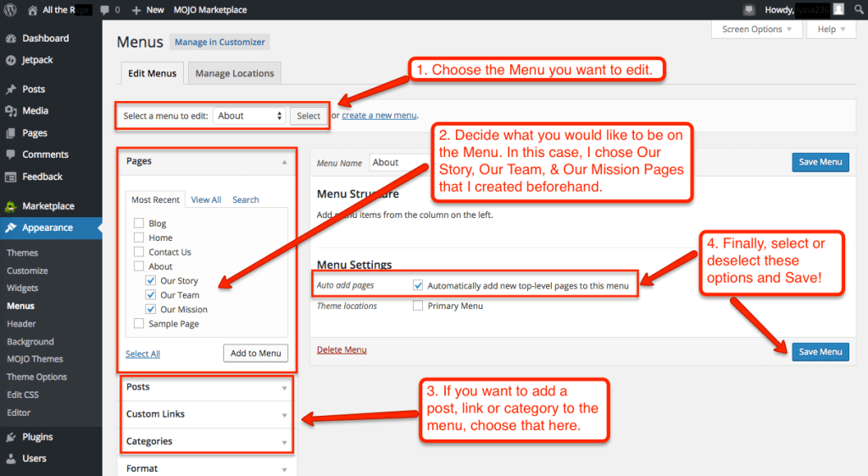Screen dimensions: 868x476
Task: Select the View All pages tab
Action: (x=206, y=199)
